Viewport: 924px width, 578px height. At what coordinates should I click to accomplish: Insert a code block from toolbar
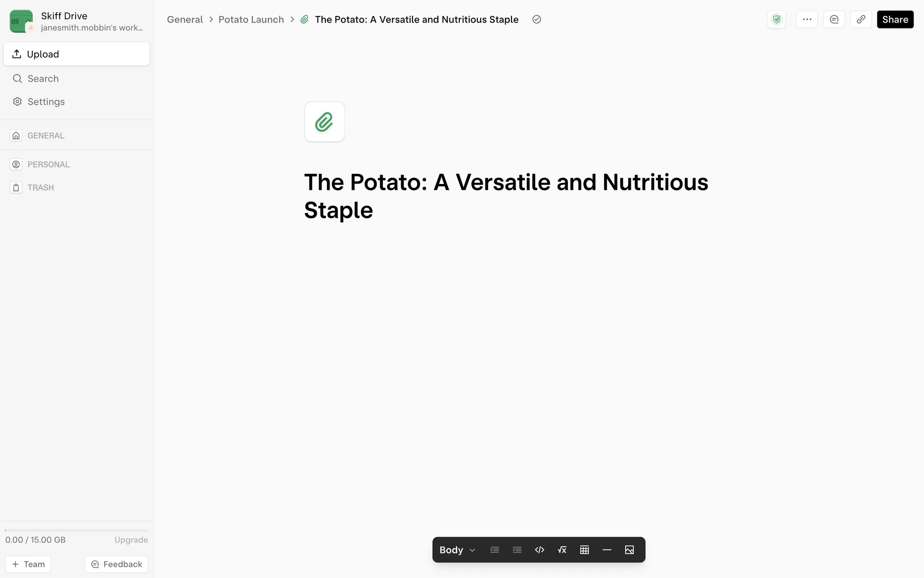click(539, 550)
